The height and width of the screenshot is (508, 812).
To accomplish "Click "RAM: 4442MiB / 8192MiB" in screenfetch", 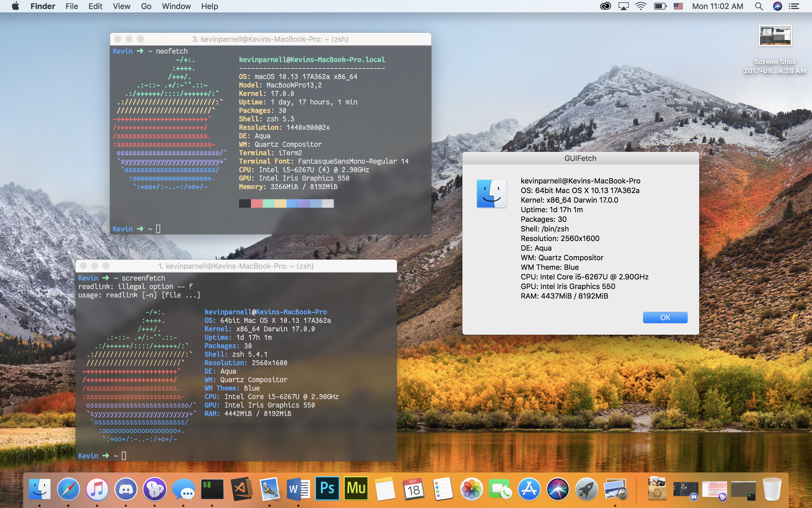I will pyautogui.click(x=248, y=413).
